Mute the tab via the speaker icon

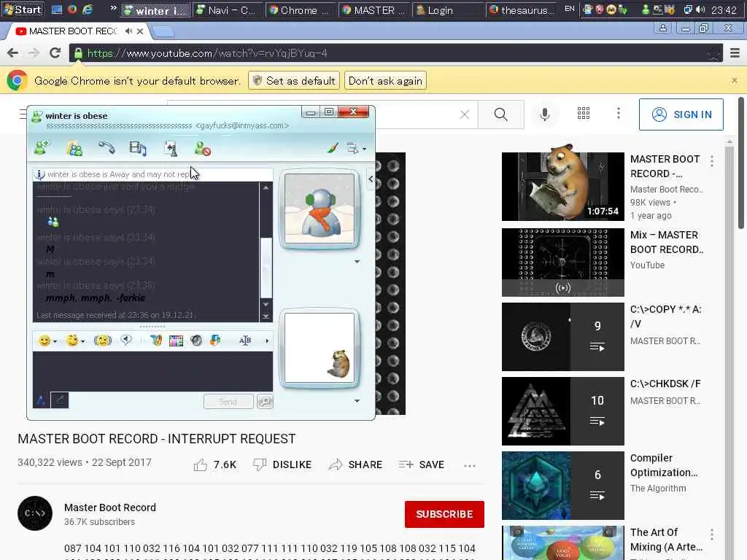(x=128, y=31)
